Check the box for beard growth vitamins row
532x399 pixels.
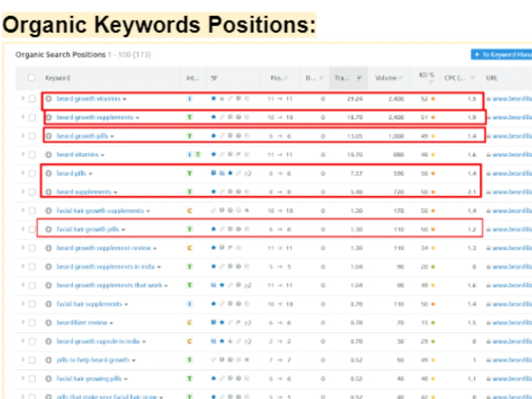coord(32,99)
